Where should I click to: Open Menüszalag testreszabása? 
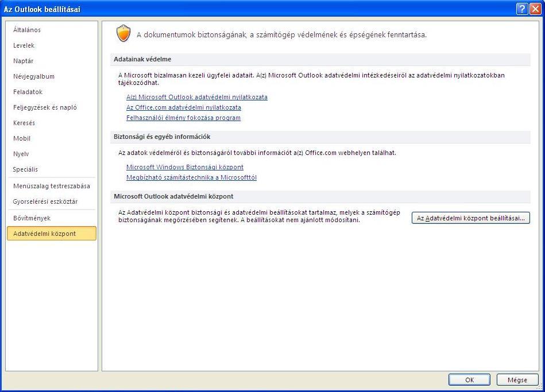pyautogui.click(x=52, y=186)
